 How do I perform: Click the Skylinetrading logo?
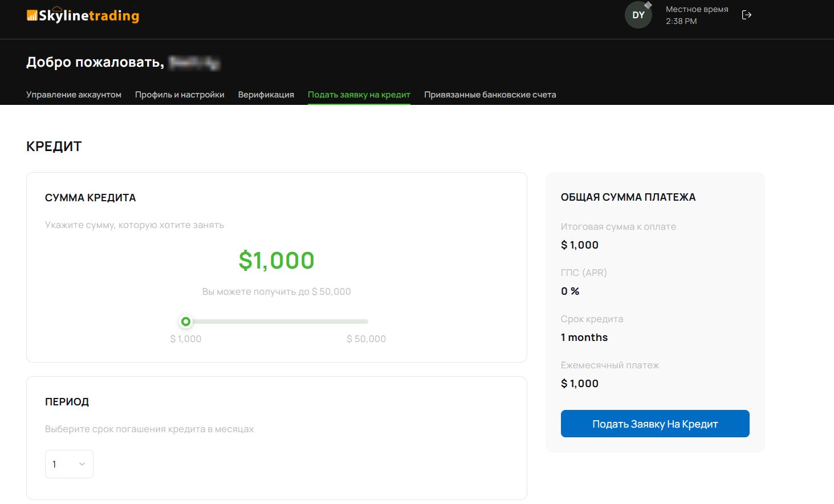tap(83, 15)
